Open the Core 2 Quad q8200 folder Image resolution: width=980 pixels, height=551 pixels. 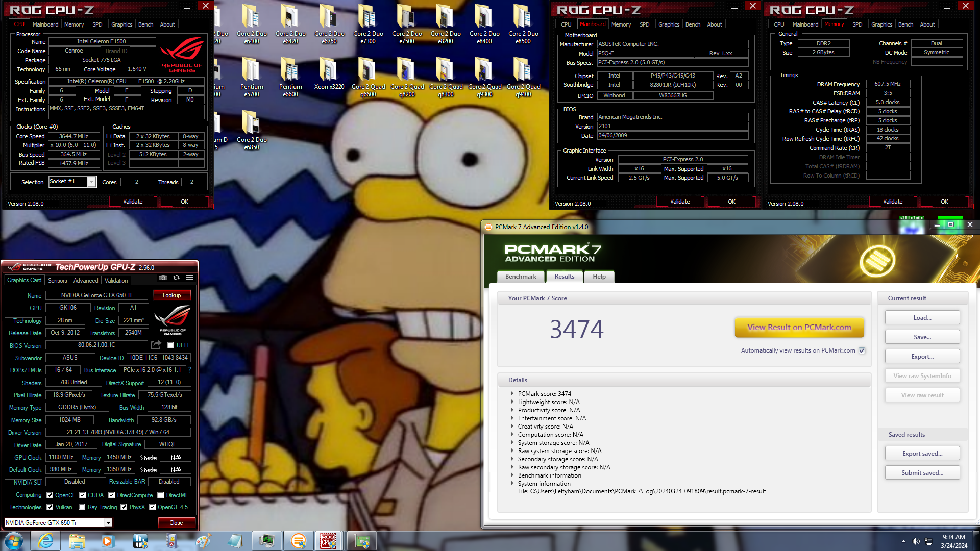[407, 77]
